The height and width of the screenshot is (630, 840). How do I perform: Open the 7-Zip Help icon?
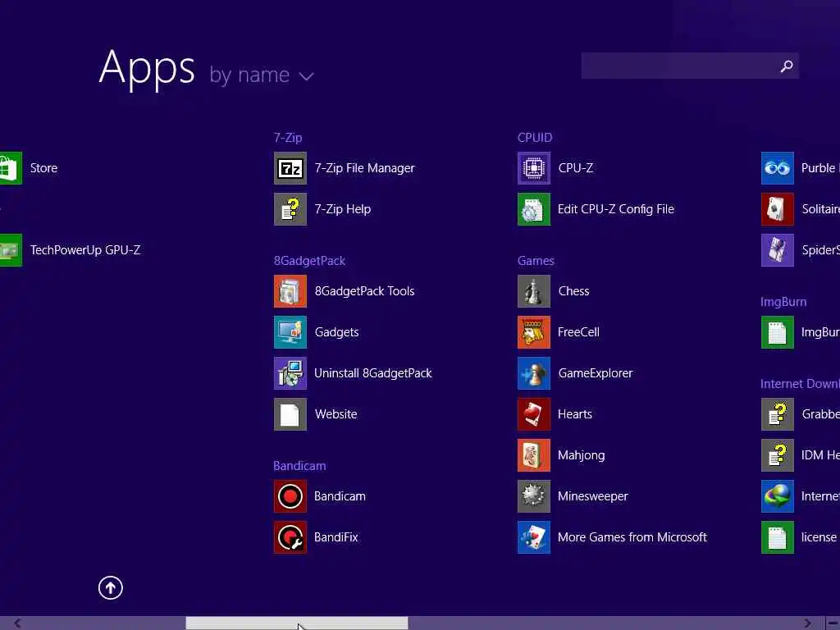(290, 209)
